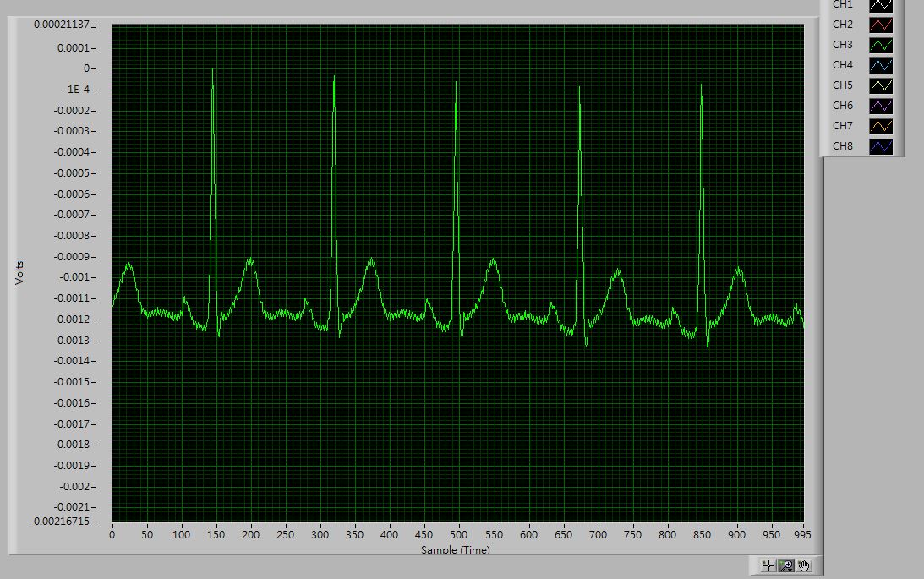
Task: Click the CH5 legend label
Action: [843, 85]
